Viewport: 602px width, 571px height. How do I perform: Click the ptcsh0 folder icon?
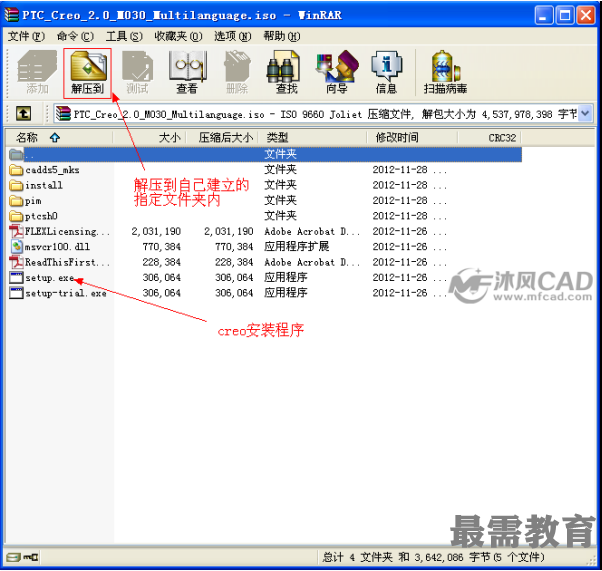(16, 216)
